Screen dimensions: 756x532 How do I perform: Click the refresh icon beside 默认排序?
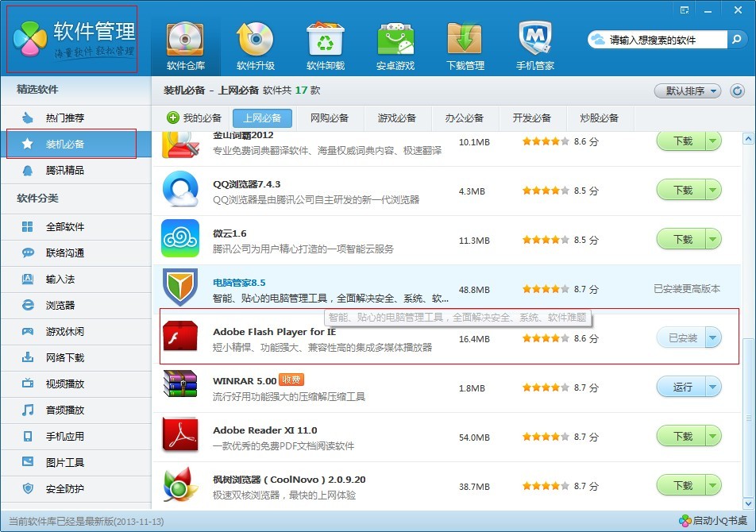(737, 91)
